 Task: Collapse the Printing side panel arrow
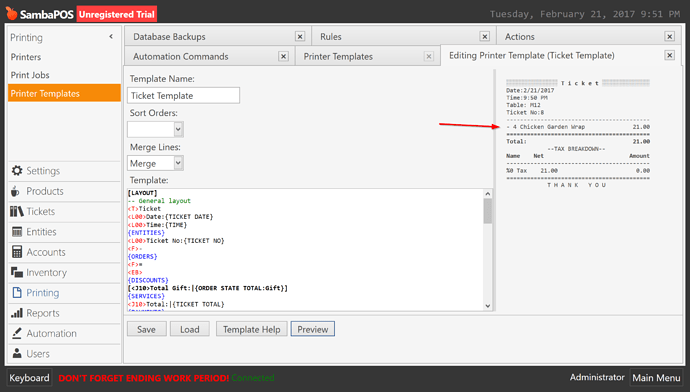tap(111, 37)
